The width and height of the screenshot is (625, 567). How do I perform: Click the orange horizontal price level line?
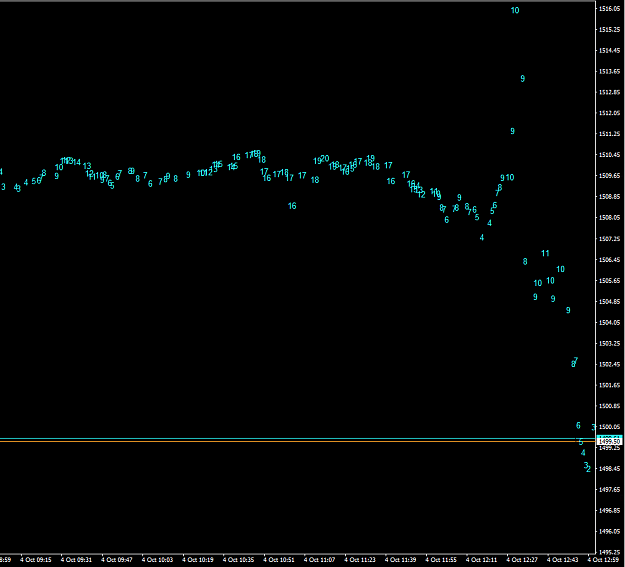click(297, 441)
